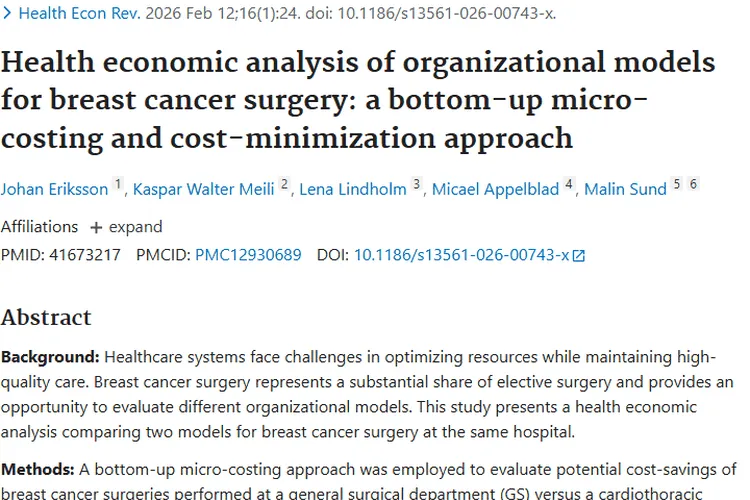Click affiliation marker 4 after Micael Appelblad
The width and height of the screenshot is (750, 500).
569,184
